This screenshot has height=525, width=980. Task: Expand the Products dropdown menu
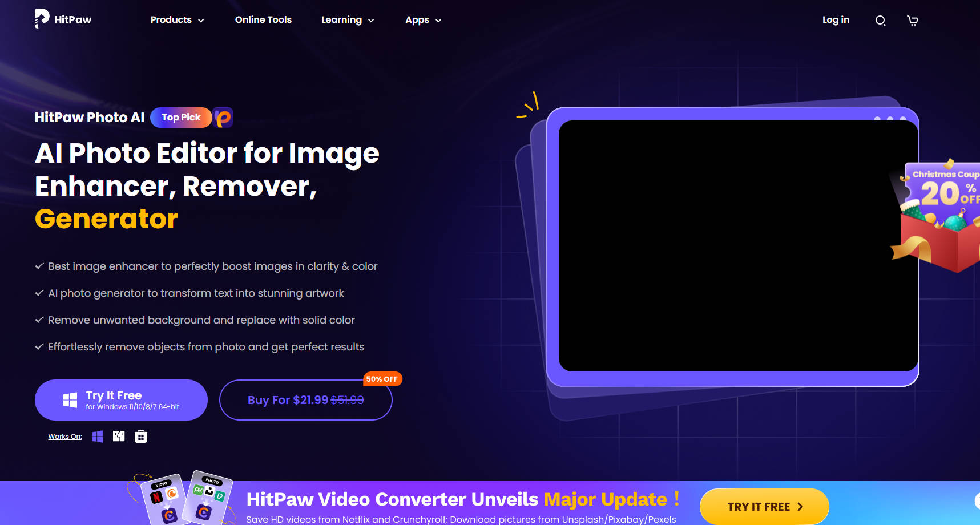(177, 20)
